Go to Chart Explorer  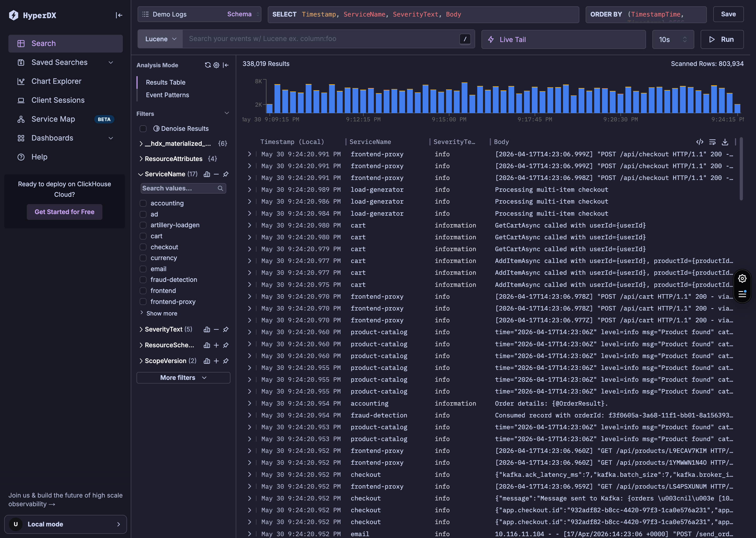pos(66,81)
